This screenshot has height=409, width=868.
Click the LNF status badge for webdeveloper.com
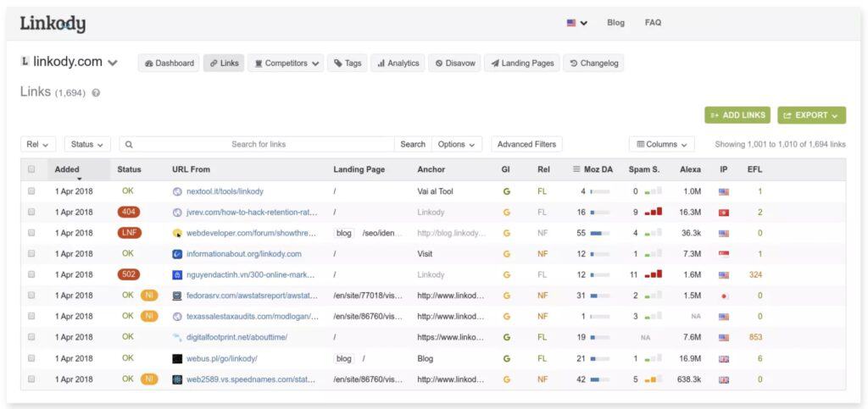click(130, 233)
